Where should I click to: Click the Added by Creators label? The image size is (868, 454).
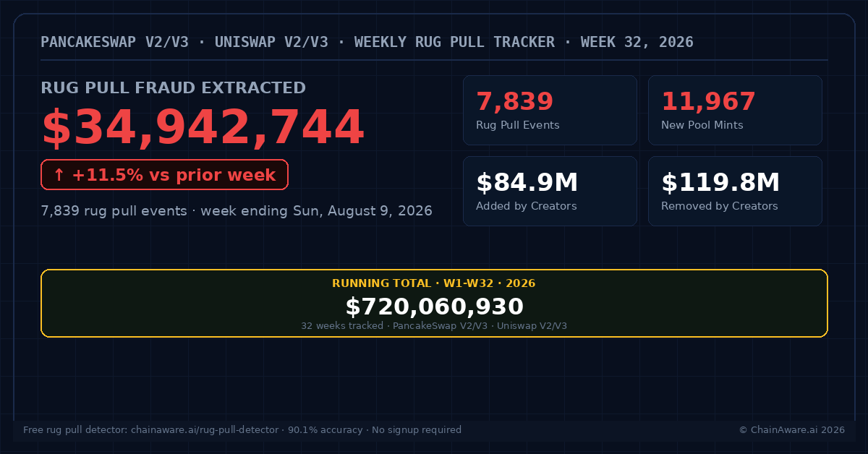pyautogui.click(x=527, y=206)
